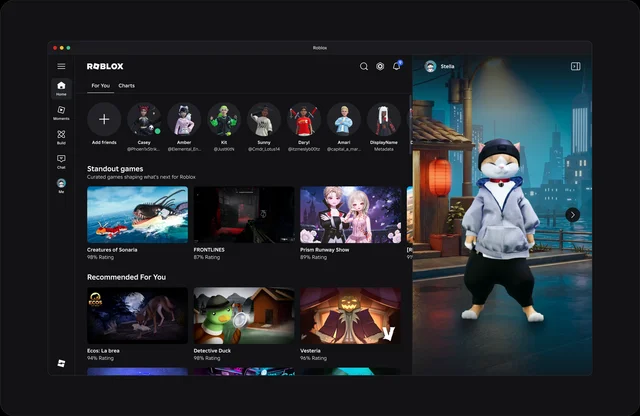Open Daryl's friend avatar

coord(304,119)
